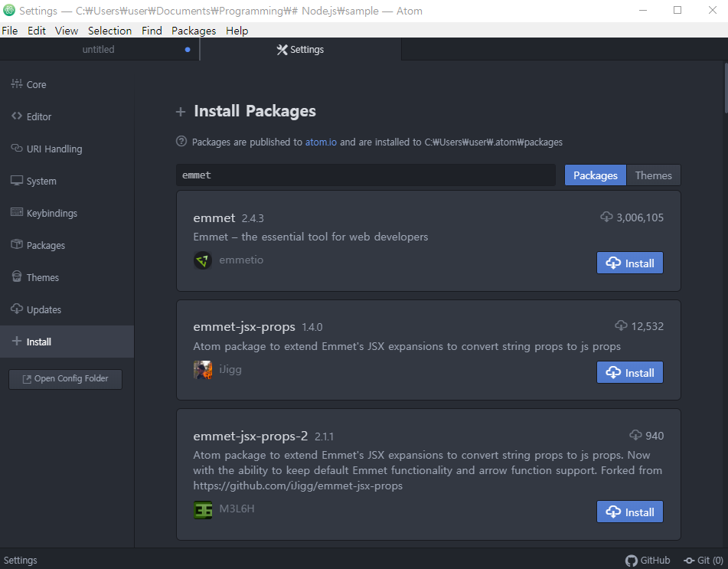Open the Edit menu
The image size is (728, 569).
[x=36, y=31]
